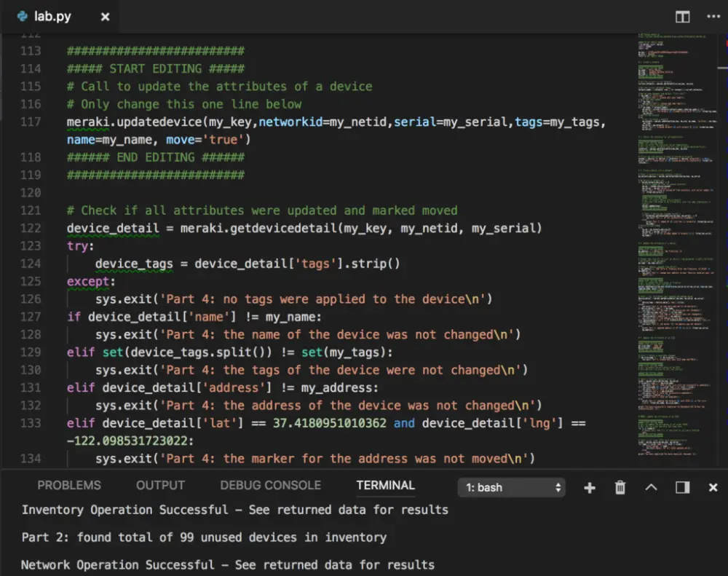This screenshot has height=576, width=728.
Task: Kill the terminal using the trash icon
Action: pos(620,488)
